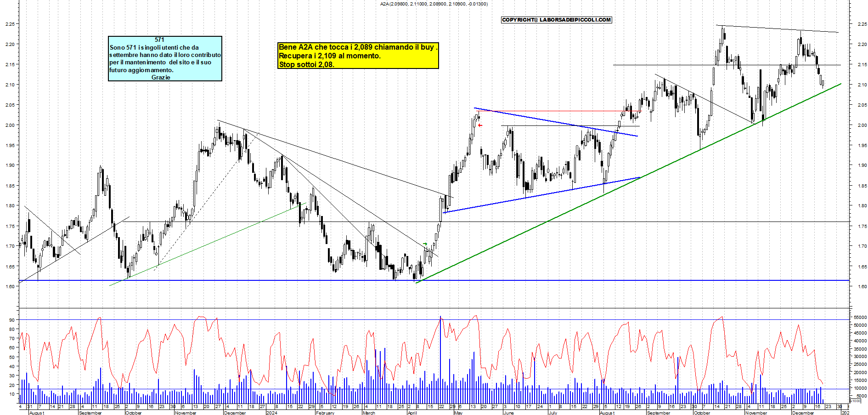868x415 pixels.
Task: Click the green arrow marker in April
Action: (x=425, y=244)
